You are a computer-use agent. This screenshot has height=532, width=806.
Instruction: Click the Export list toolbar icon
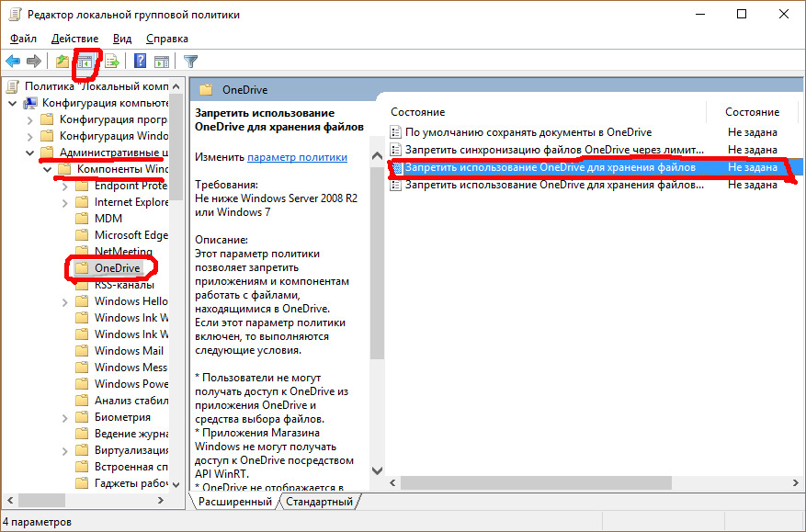tap(112, 62)
